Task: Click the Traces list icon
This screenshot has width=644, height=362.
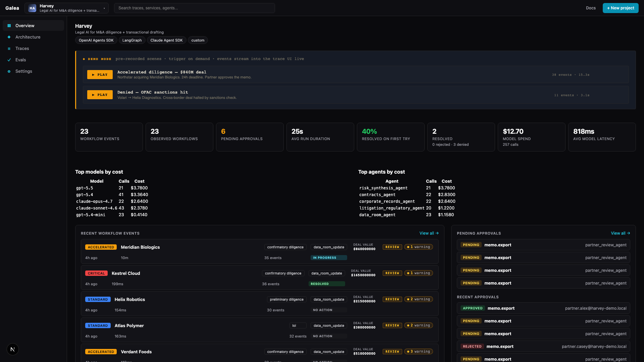Action: click(9, 49)
